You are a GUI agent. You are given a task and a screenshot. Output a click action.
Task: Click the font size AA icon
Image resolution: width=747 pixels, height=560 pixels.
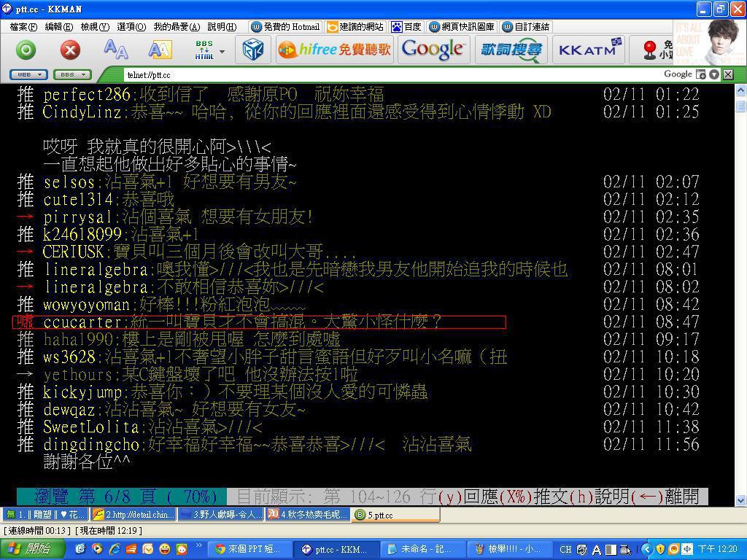pos(116,49)
